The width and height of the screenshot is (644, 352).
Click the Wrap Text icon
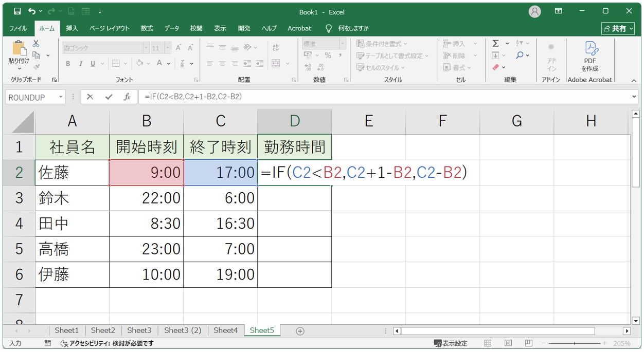point(276,47)
